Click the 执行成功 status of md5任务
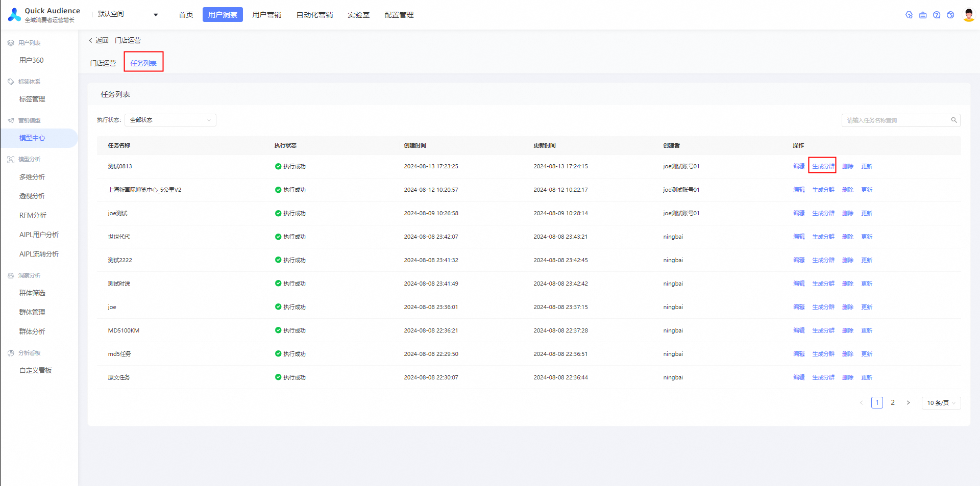 [290, 354]
